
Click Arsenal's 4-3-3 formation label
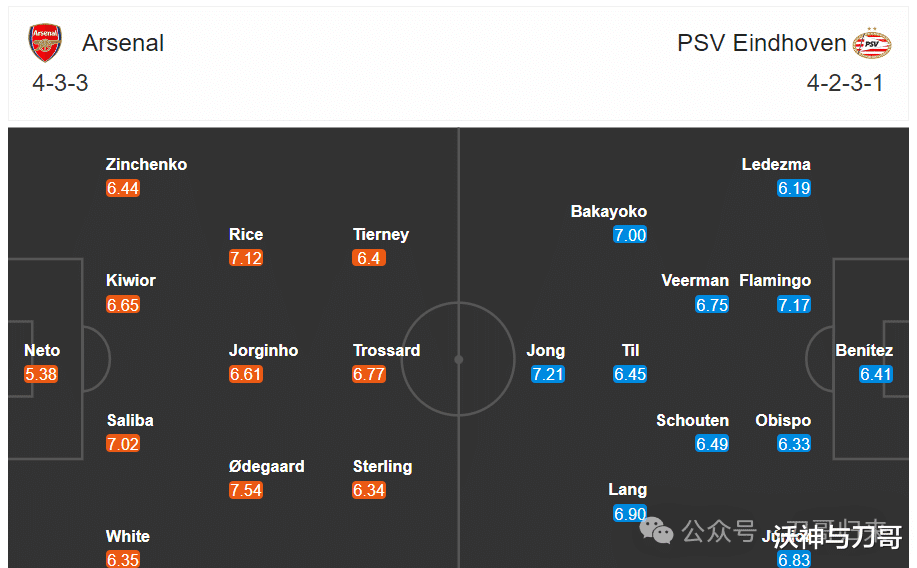point(60,83)
